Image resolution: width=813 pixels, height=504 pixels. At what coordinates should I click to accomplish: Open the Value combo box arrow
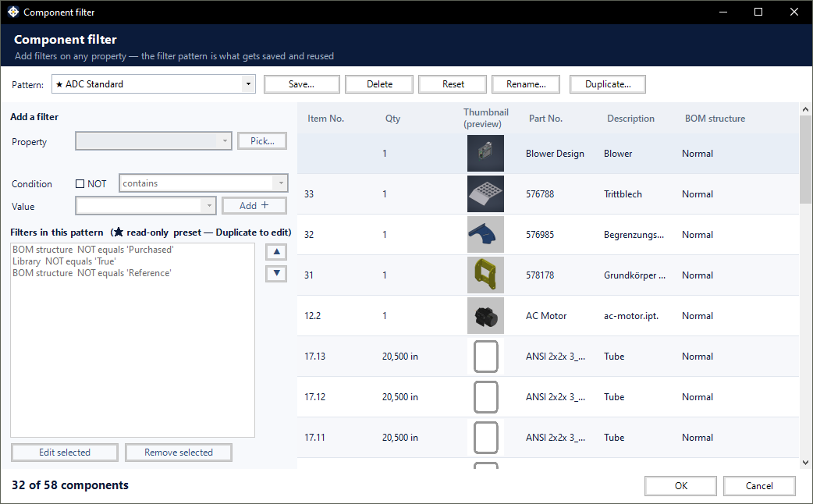209,206
